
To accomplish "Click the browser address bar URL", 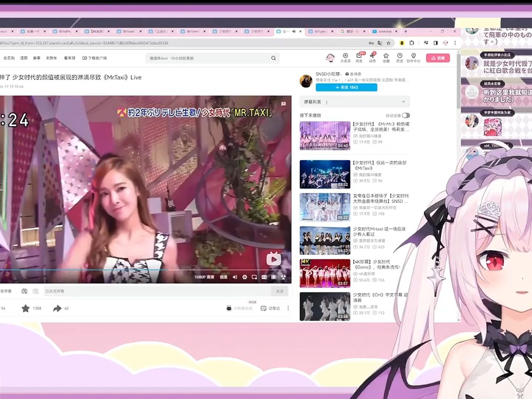I will pyautogui.click(x=84, y=43).
